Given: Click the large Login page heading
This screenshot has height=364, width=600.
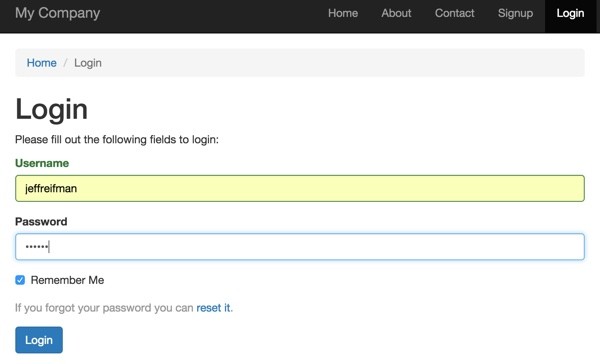Looking at the screenshot, I should [x=51, y=109].
